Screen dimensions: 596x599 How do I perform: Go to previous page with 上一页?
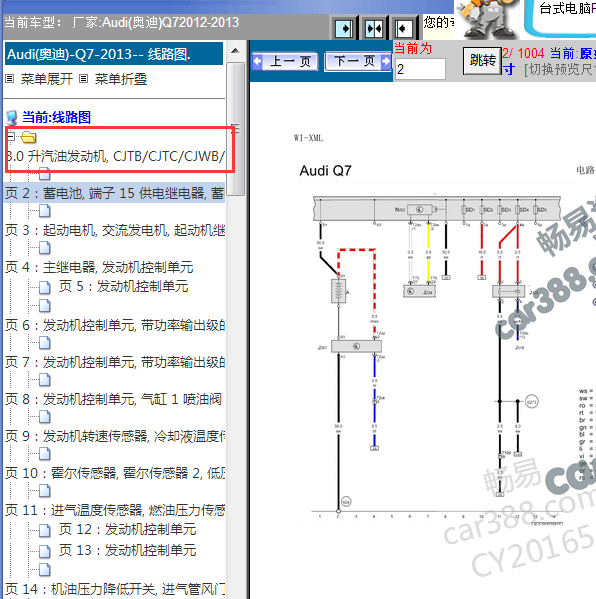click(x=285, y=62)
